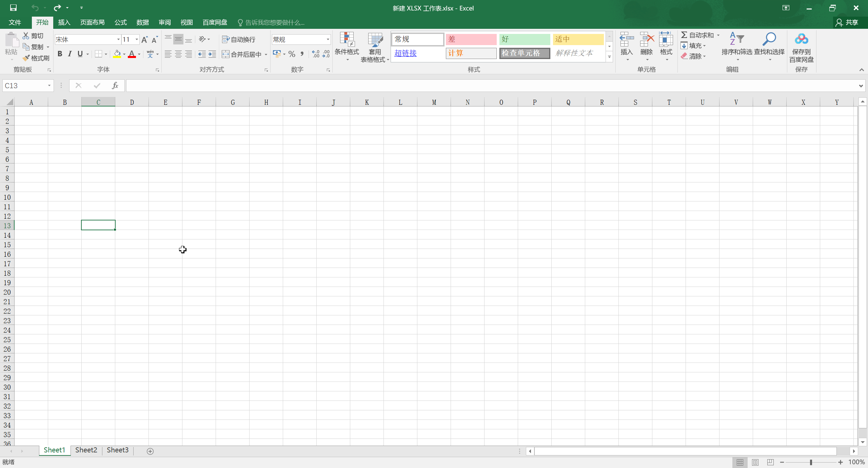
Task: Toggle Middle Align vertical alignment
Action: pos(178,39)
